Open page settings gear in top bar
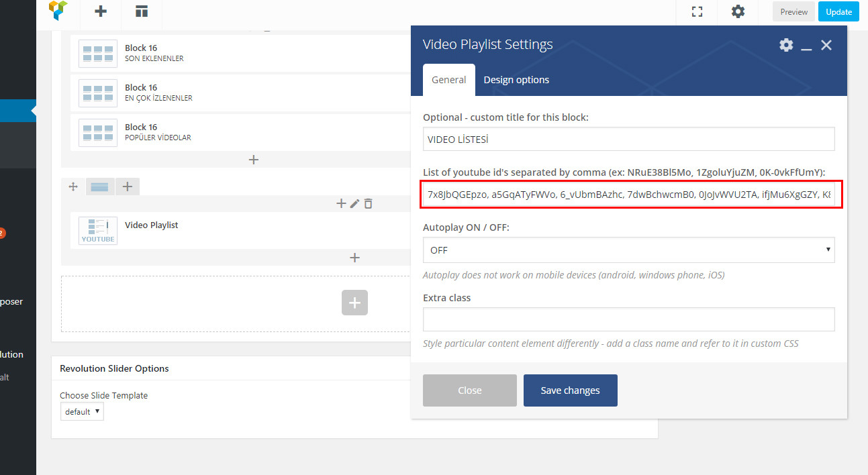This screenshot has height=475, width=868. coord(738,11)
